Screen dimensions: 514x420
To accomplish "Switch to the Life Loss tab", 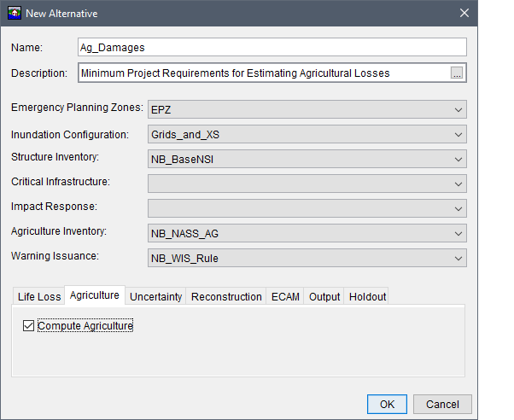I will coord(39,297).
